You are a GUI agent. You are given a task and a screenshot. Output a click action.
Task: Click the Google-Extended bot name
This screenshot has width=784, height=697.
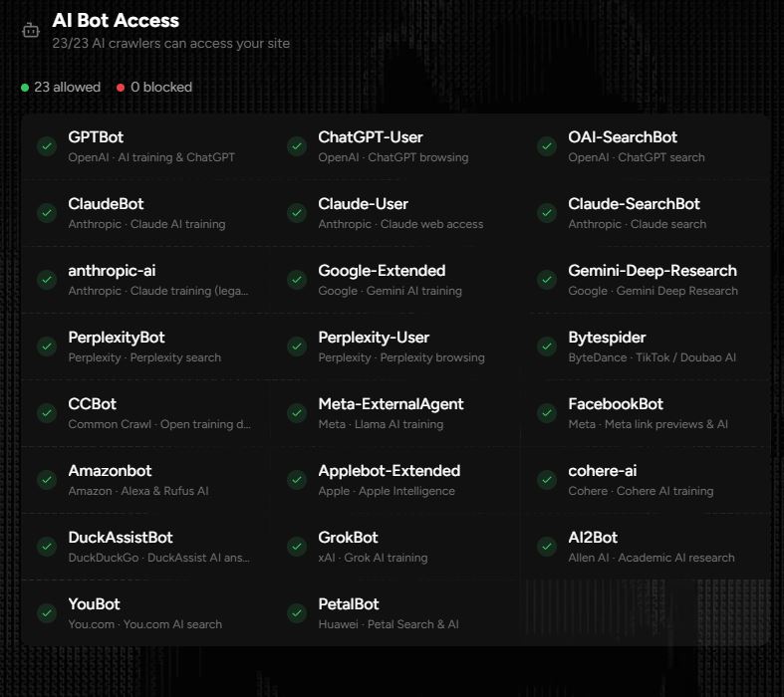click(x=382, y=271)
